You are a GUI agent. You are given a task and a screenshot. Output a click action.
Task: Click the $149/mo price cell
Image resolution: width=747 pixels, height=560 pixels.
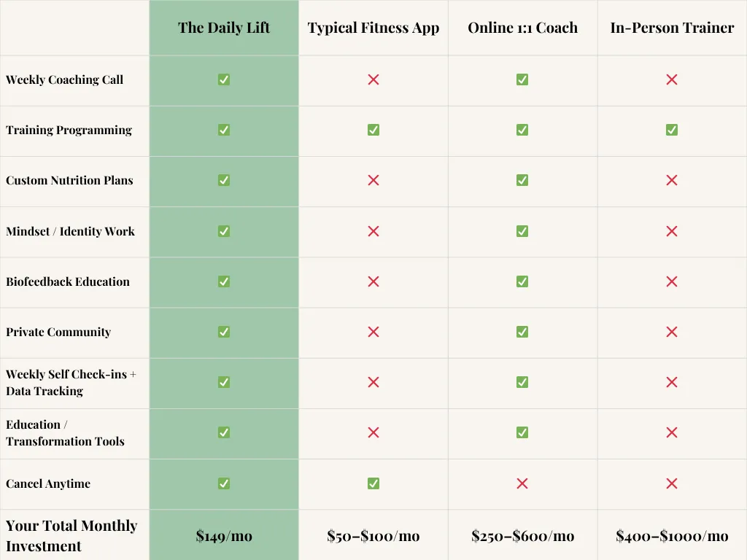pyautogui.click(x=224, y=536)
